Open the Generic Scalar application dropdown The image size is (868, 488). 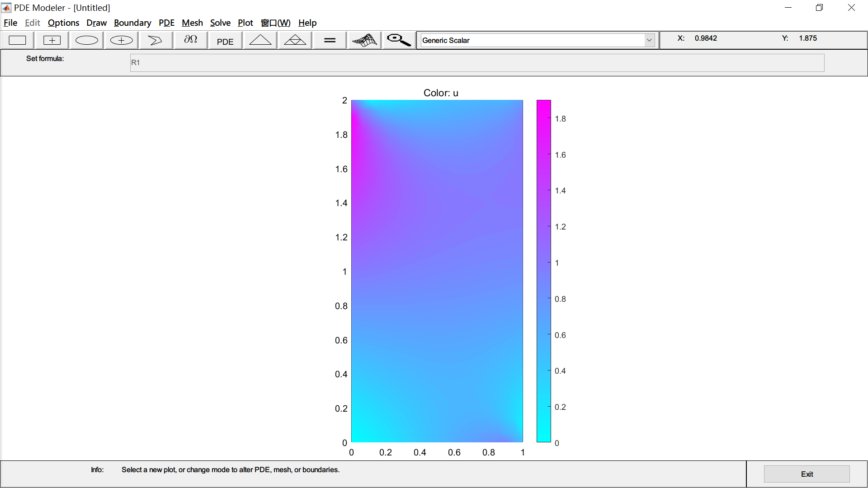click(x=649, y=40)
